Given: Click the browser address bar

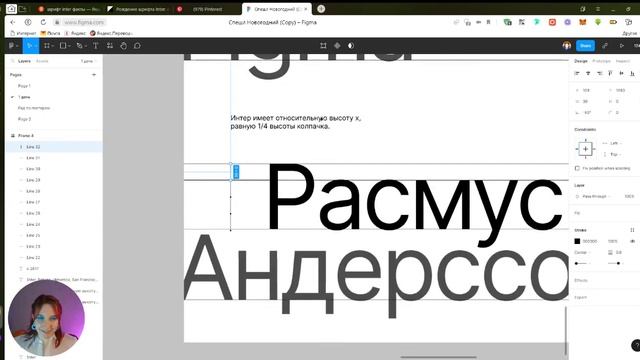Looking at the screenshot, I should click(x=84, y=22).
